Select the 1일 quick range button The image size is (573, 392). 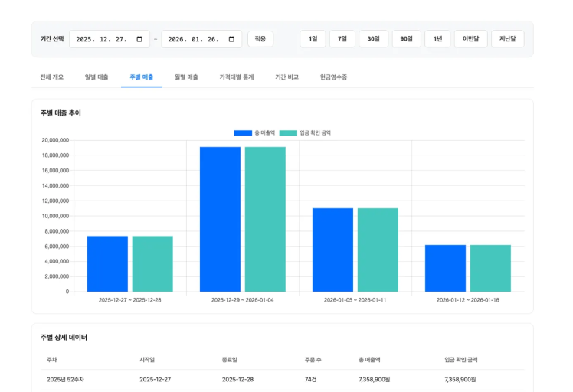pos(313,39)
